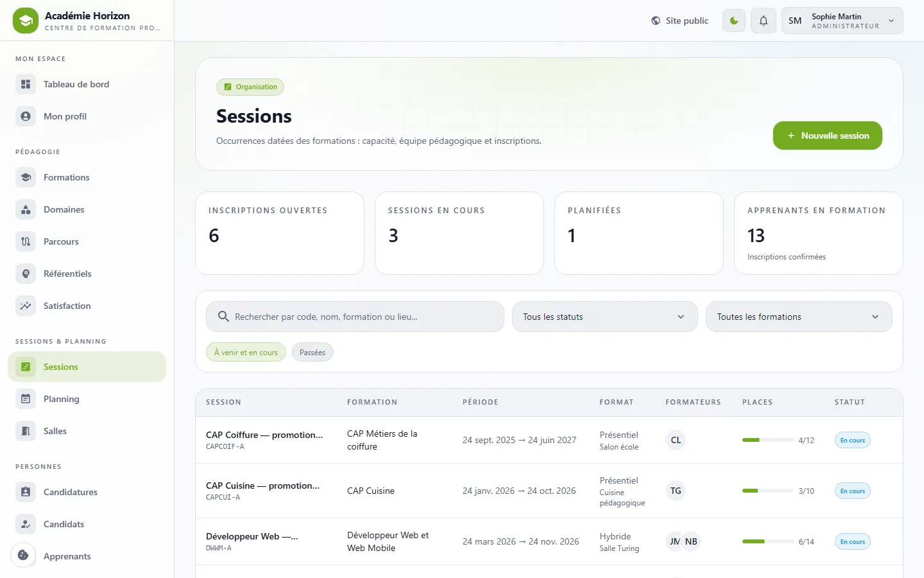The image size is (924, 578).
Task: Click the Référentiels badge icon
Action: (26, 274)
